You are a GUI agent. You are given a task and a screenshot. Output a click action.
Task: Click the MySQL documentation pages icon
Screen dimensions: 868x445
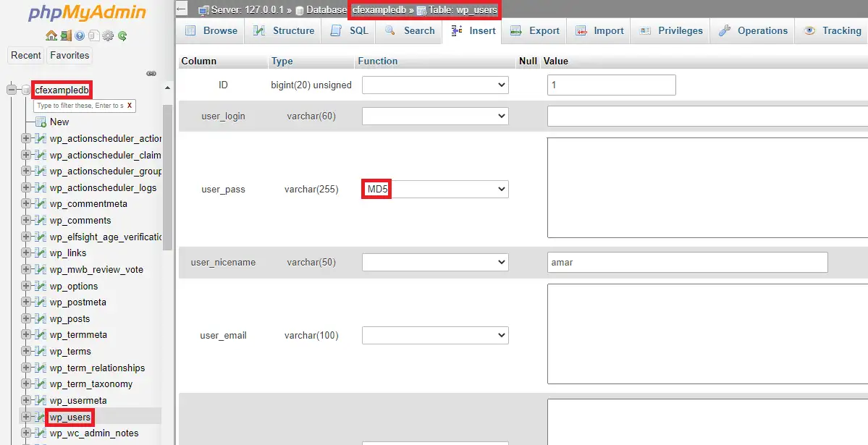(x=93, y=36)
